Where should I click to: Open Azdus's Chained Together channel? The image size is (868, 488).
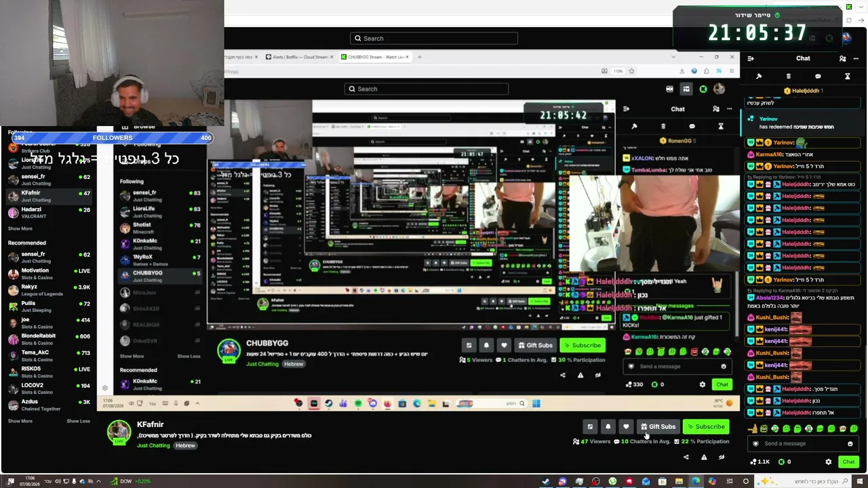tap(49, 405)
